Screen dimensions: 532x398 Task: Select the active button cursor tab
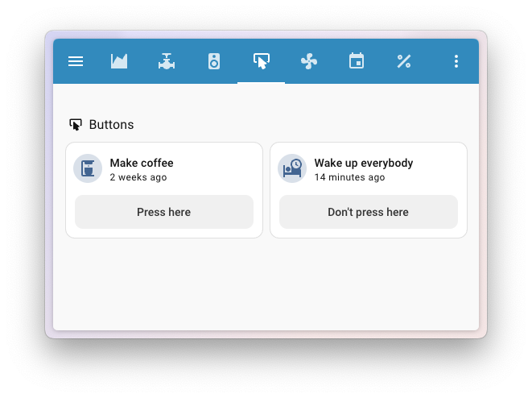point(261,61)
